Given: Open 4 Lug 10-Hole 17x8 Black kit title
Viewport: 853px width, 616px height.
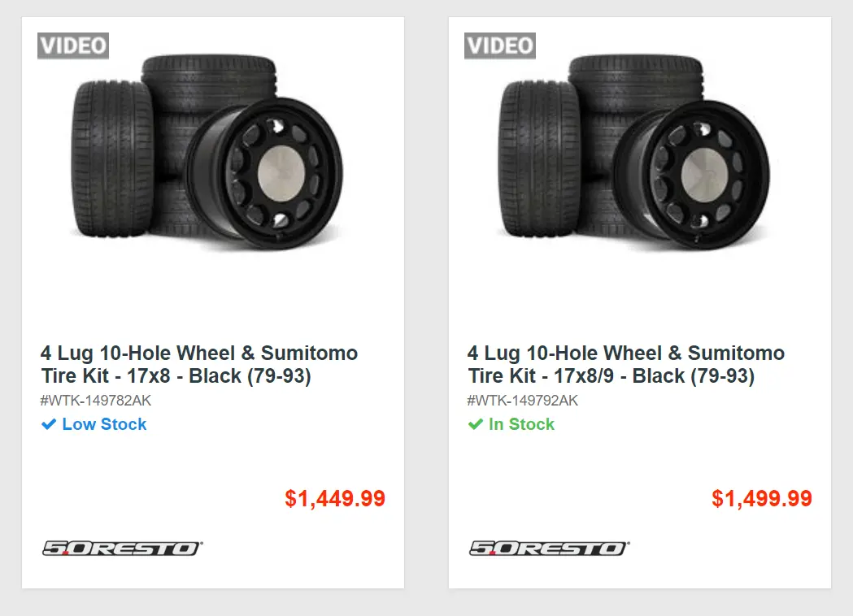Looking at the screenshot, I should point(199,364).
